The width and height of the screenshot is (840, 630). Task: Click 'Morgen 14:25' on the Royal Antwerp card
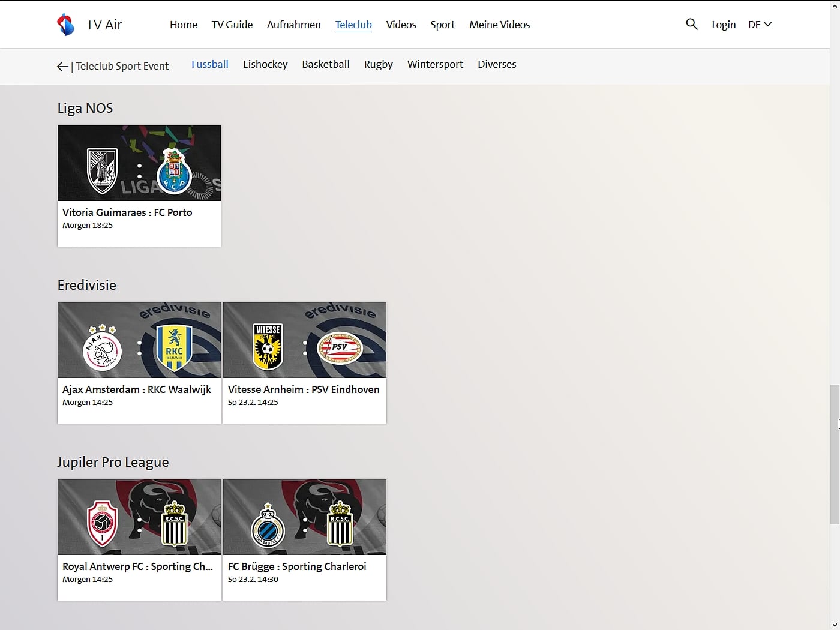pos(88,580)
